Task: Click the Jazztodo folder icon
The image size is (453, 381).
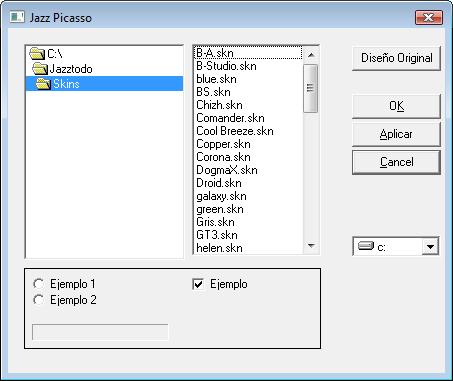Action: 40,69
